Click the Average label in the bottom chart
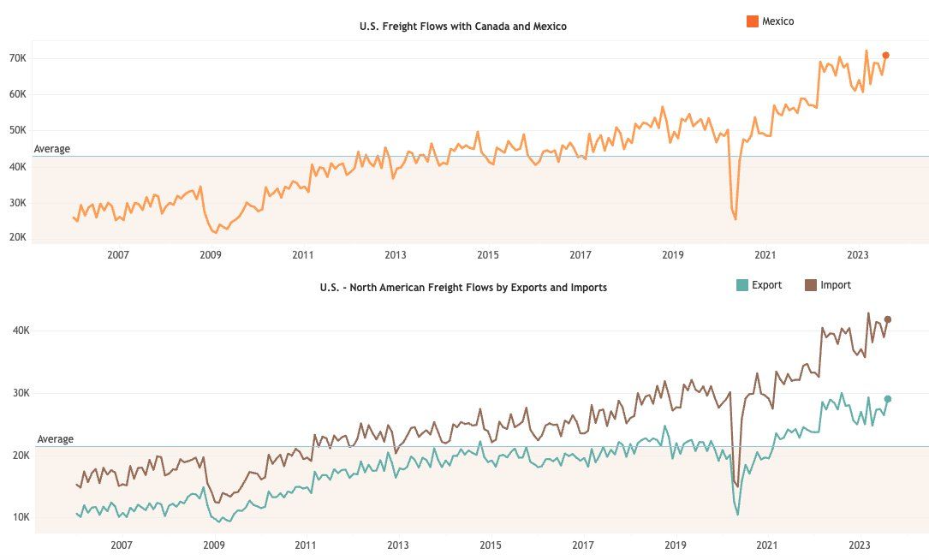The width and height of the screenshot is (929, 560). [x=56, y=439]
